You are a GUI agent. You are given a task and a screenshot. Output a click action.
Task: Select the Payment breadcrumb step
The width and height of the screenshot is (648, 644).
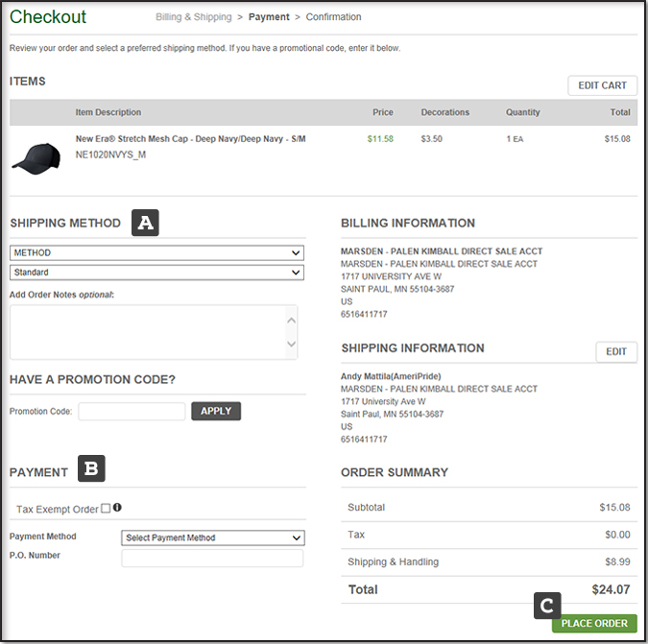tap(269, 17)
